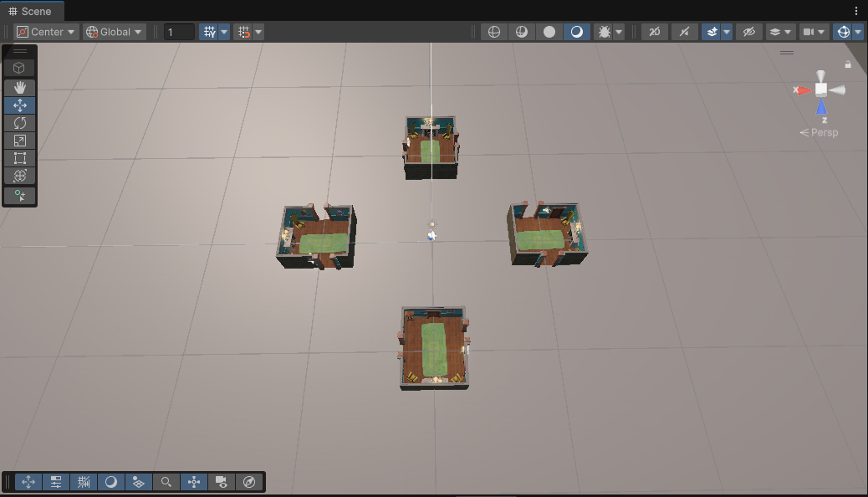Toggle hidden objects scene visibility
This screenshot has height=497, width=868.
748,32
